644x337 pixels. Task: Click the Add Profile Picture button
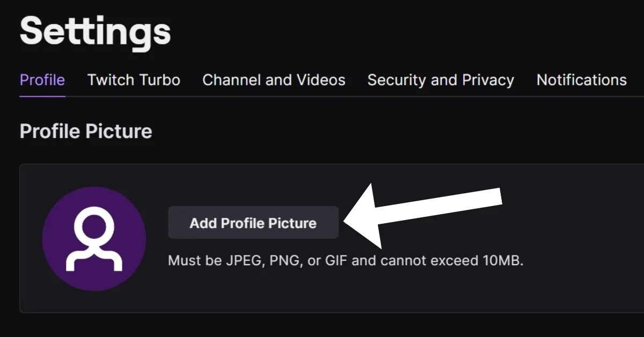(253, 223)
